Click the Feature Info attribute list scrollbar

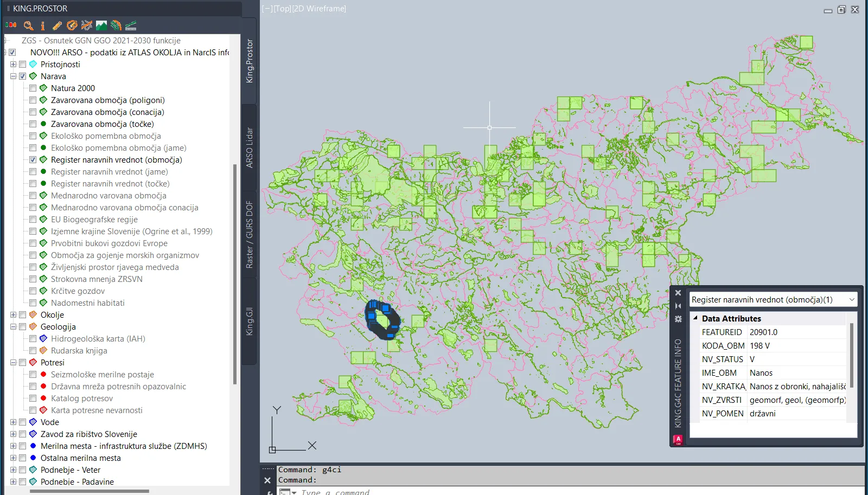851,355
